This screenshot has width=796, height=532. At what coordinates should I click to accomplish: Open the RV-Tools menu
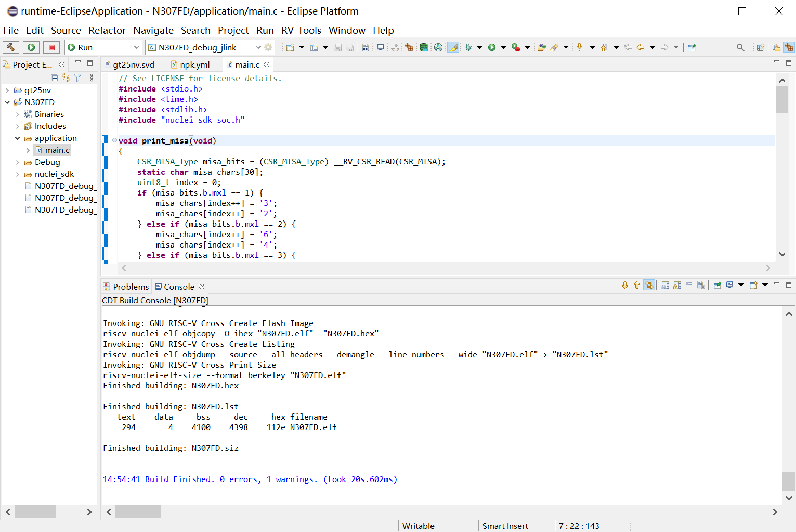pyautogui.click(x=302, y=30)
